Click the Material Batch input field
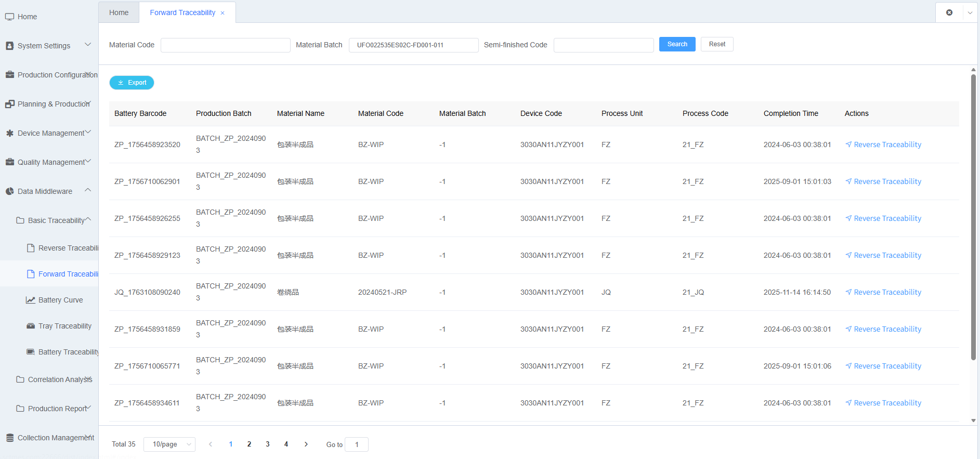Viewport: 980px width, 459px height. [414, 45]
